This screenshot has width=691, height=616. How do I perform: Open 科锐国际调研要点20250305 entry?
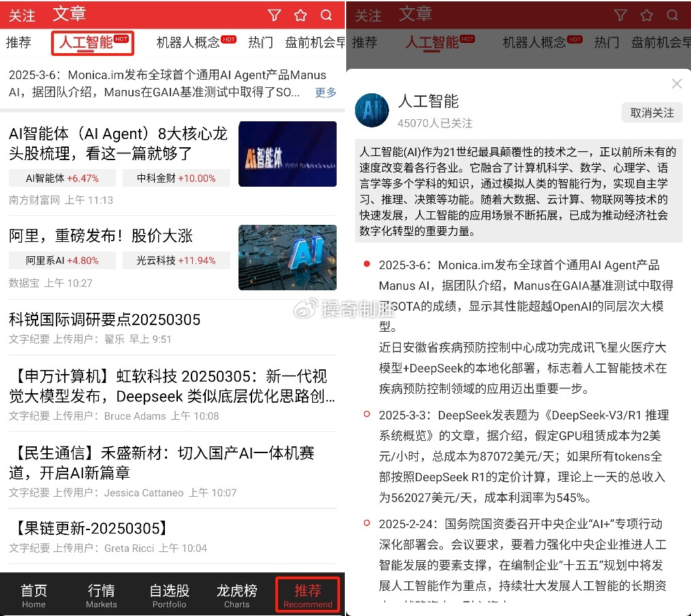point(104,320)
